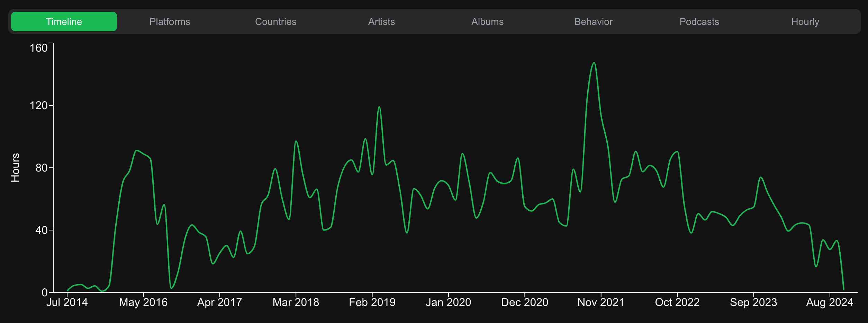The image size is (868, 323).
Task: Click the highest peak of the timeline line
Action: click(x=594, y=63)
